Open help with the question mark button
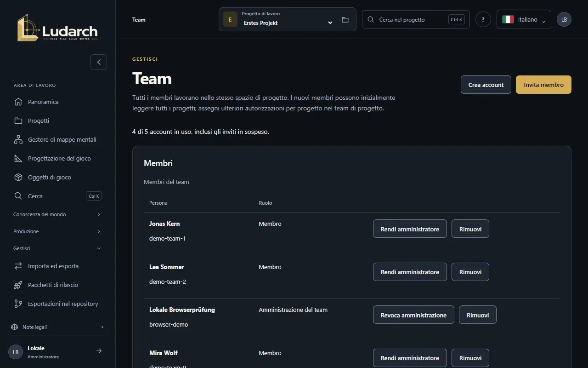Image resolution: width=588 pixels, height=368 pixels. pyautogui.click(x=483, y=19)
